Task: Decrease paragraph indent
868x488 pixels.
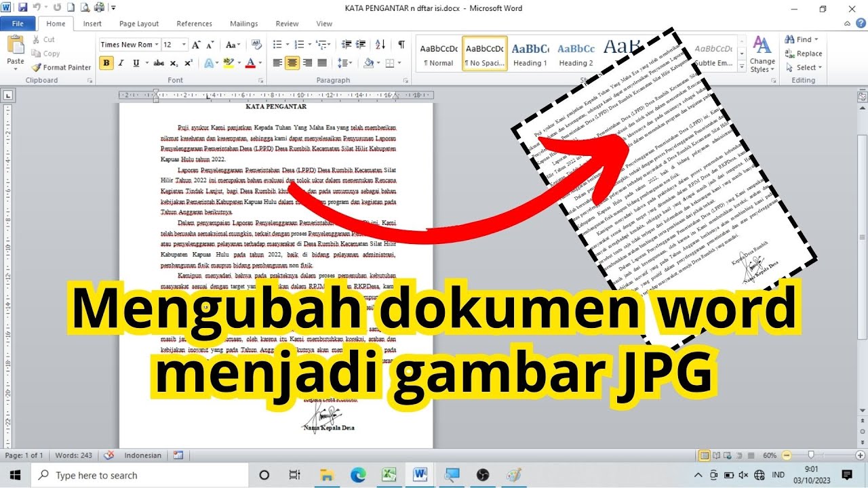Action: [347, 45]
